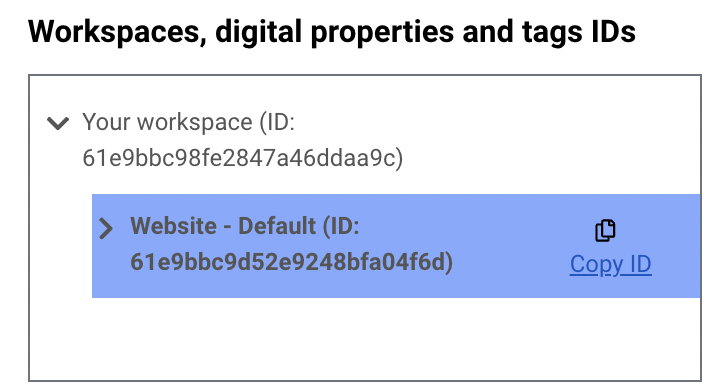Collapse the Your workspace chevron

58,123
